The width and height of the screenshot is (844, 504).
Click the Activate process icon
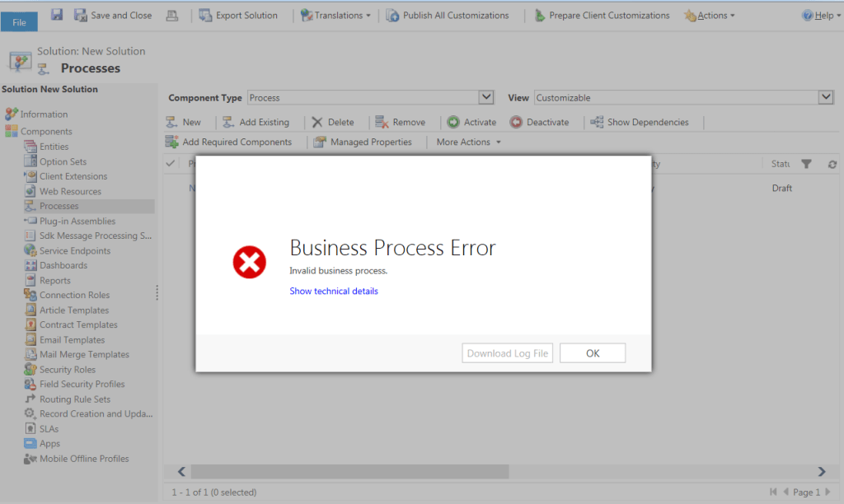coord(453,122)
